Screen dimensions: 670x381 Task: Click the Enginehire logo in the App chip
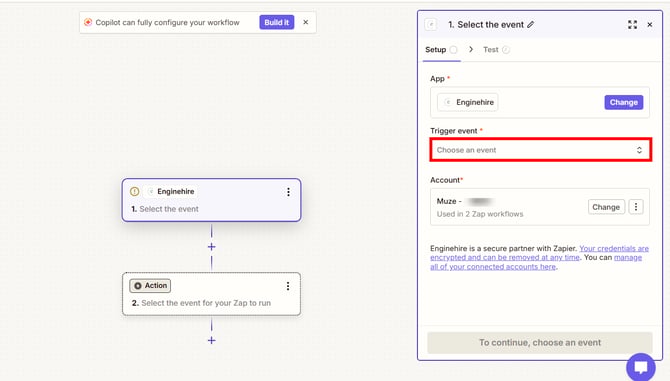[448, 102]
